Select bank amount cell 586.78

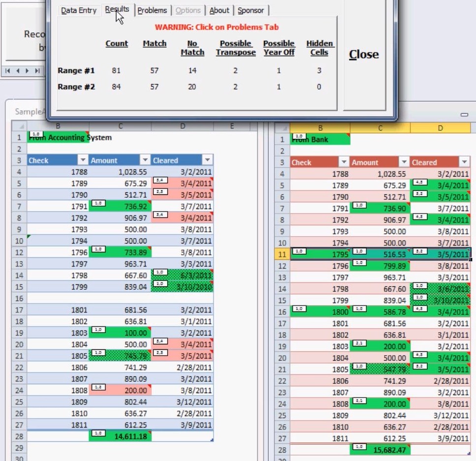tap(380, 312)
